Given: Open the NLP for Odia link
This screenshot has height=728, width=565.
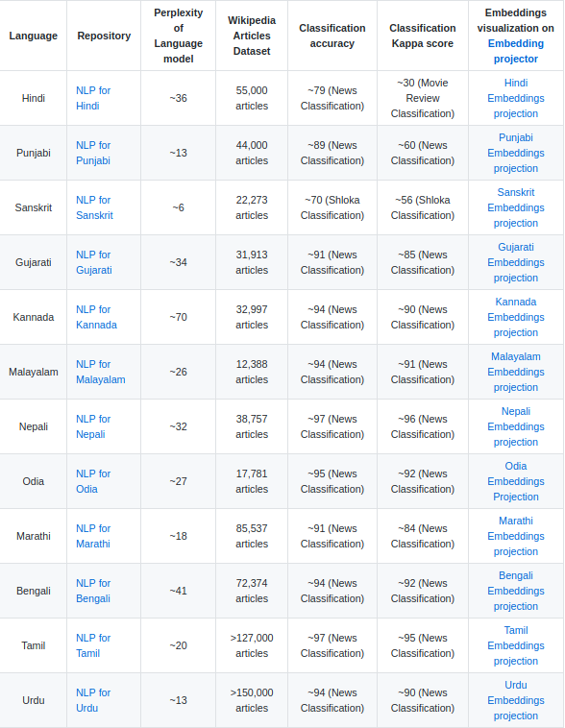Looking at the screenshot, I should click(93, 481).
